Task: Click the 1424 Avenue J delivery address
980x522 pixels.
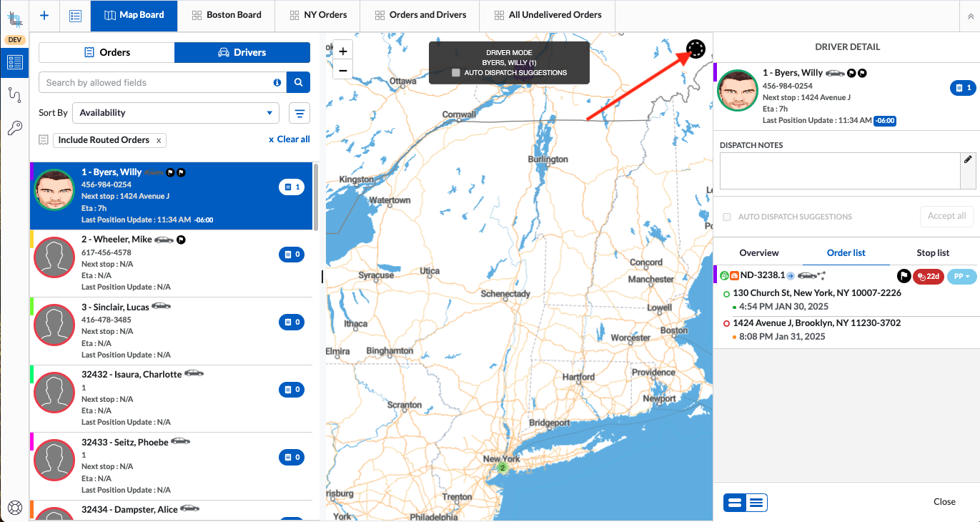Action: pos(817,323)
